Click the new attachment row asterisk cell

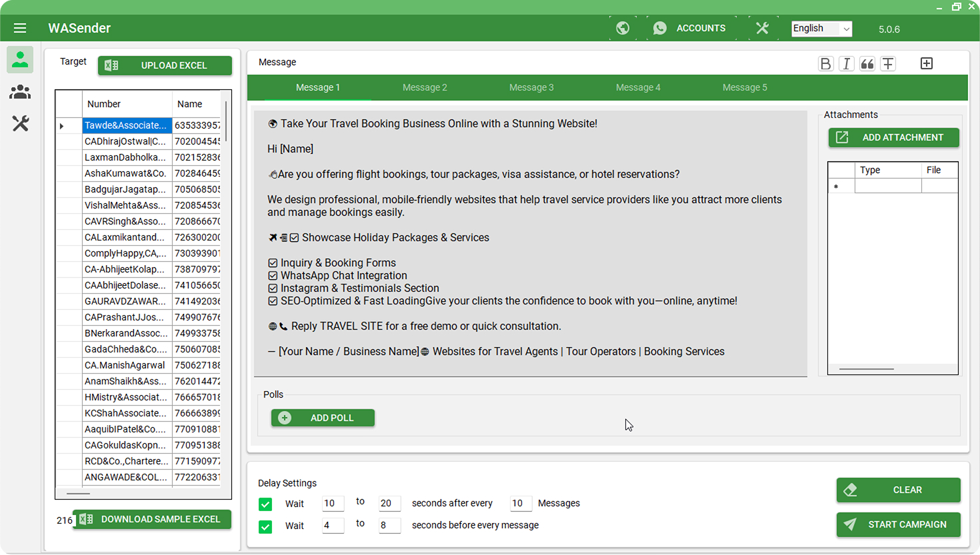(x=841, y=186)
